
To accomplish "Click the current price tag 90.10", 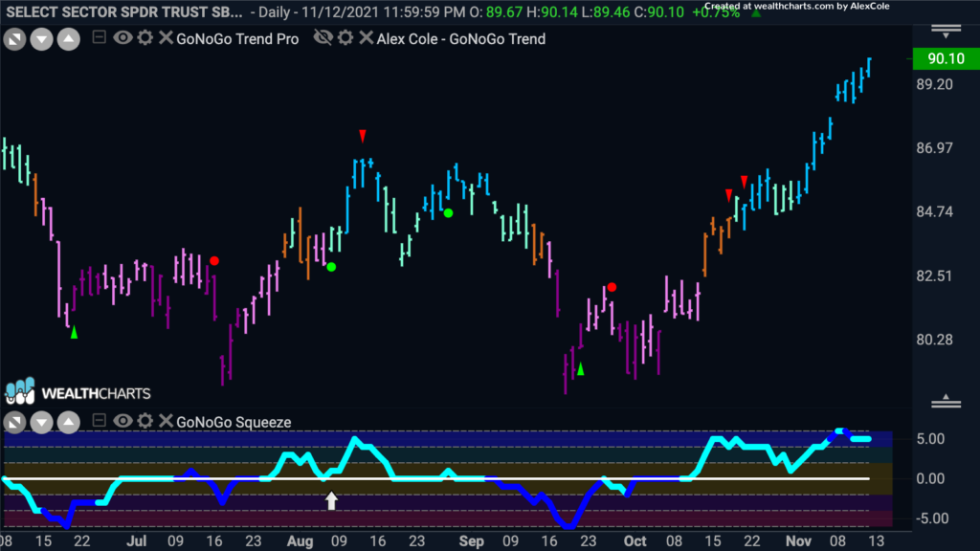I will tap(946, 58).
